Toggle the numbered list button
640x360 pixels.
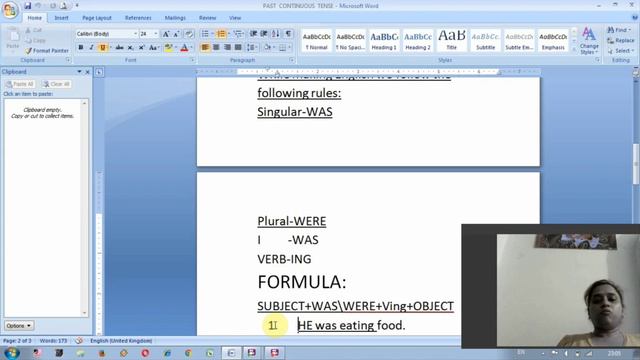click(221, 34)
